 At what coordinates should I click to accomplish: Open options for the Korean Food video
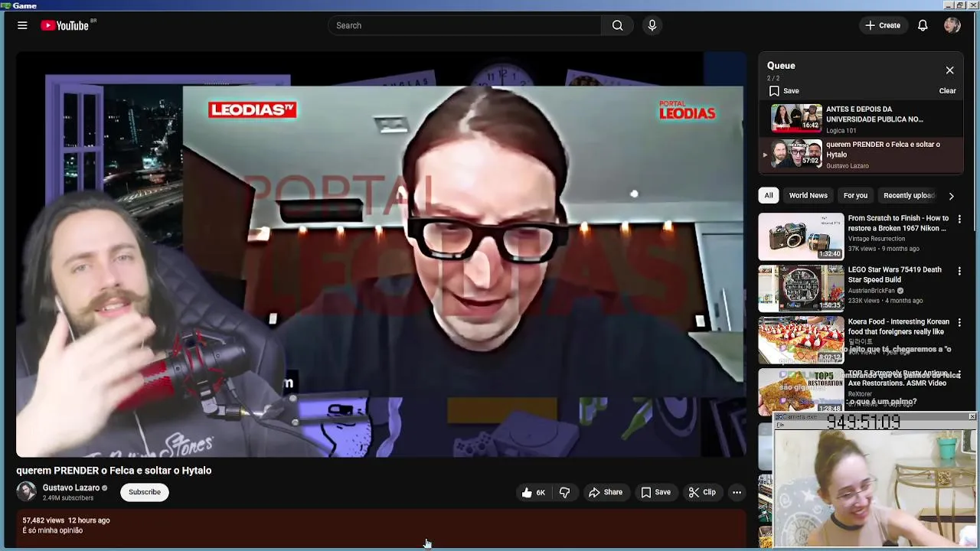pos(959,323)
